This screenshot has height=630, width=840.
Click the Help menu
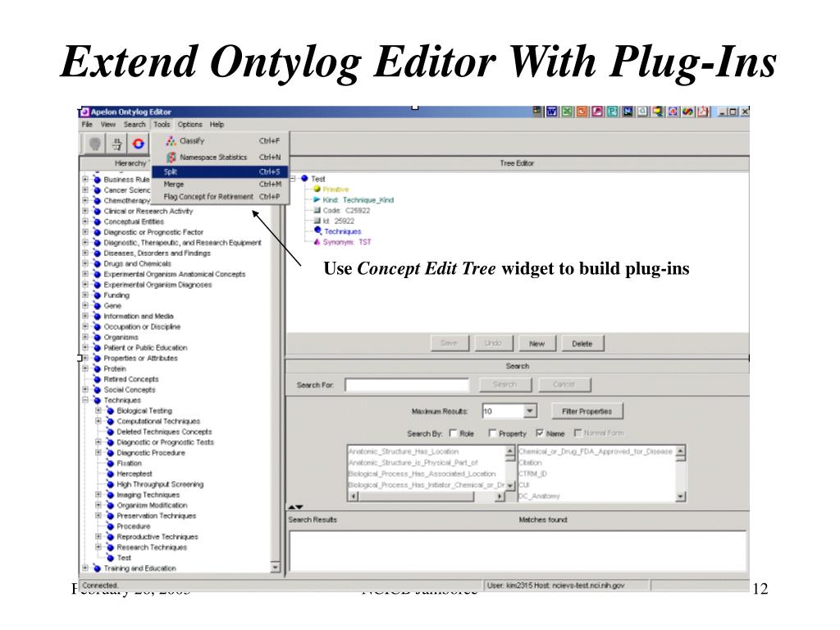coord(217,125)
